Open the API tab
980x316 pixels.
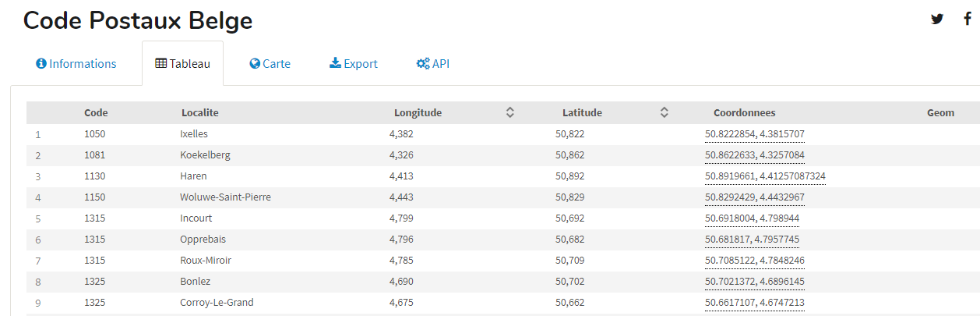click(x=433, y=64)
